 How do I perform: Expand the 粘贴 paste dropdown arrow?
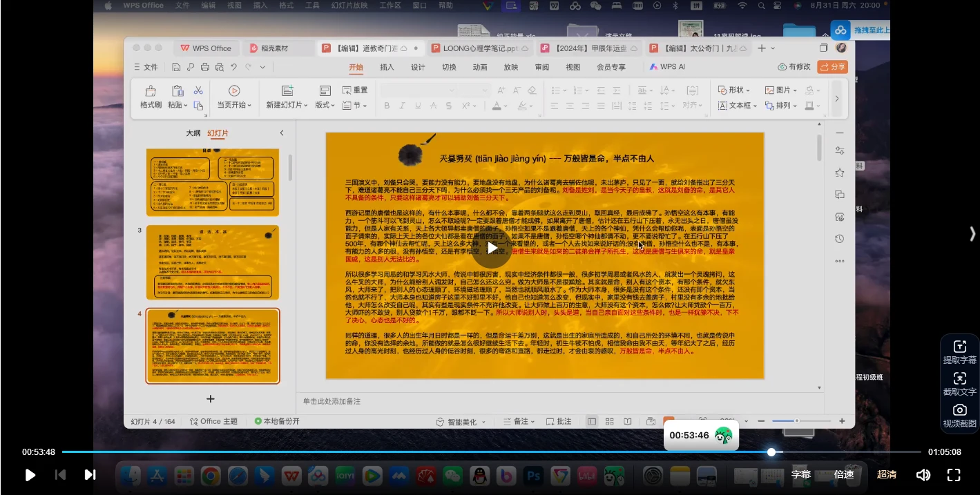[x=185, y=105]
